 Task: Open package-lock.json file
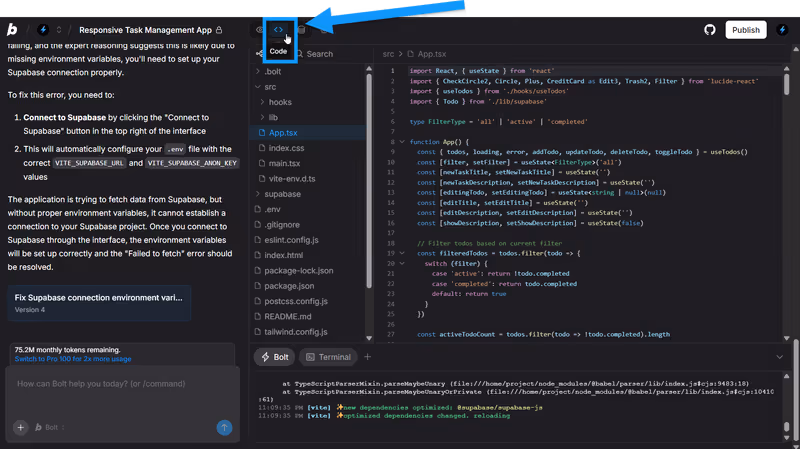(x=299, y=270)
